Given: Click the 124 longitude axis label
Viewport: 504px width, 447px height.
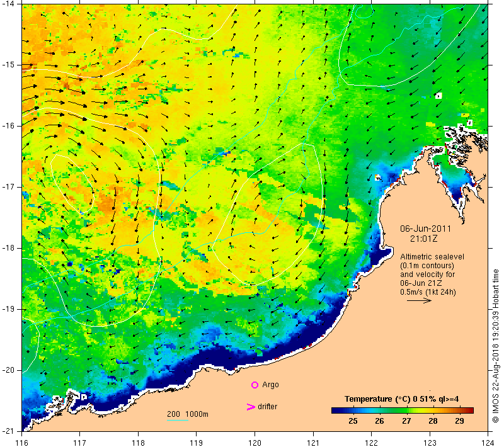Looking at the screenshot, I should click(x=488, y=443).
